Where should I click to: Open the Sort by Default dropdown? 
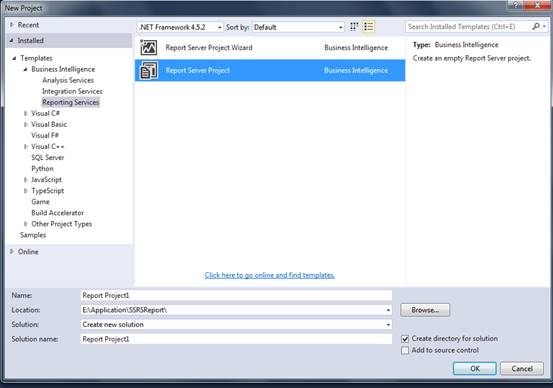(298, 27)
